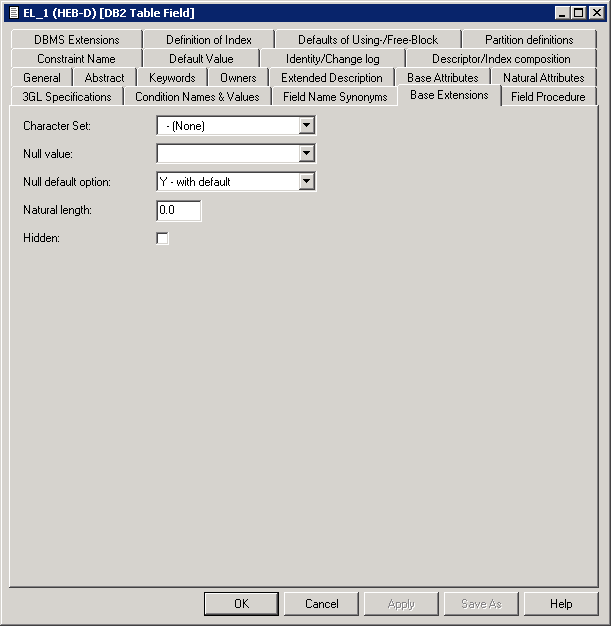The image size is (611, 626).
Task: Enable the Hidden checkbox
Action: (x=163, y=238)
